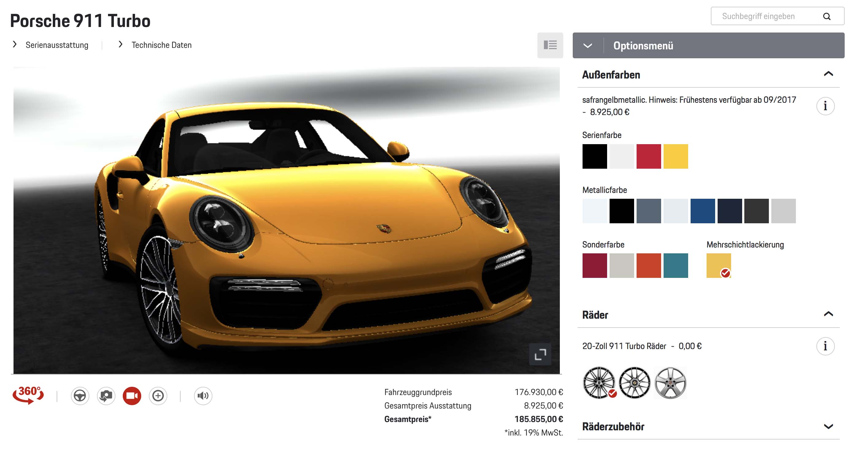Choose yellow Serienfarbe swatch
This screenshot has height=457, width=868.
pos(676,157)
